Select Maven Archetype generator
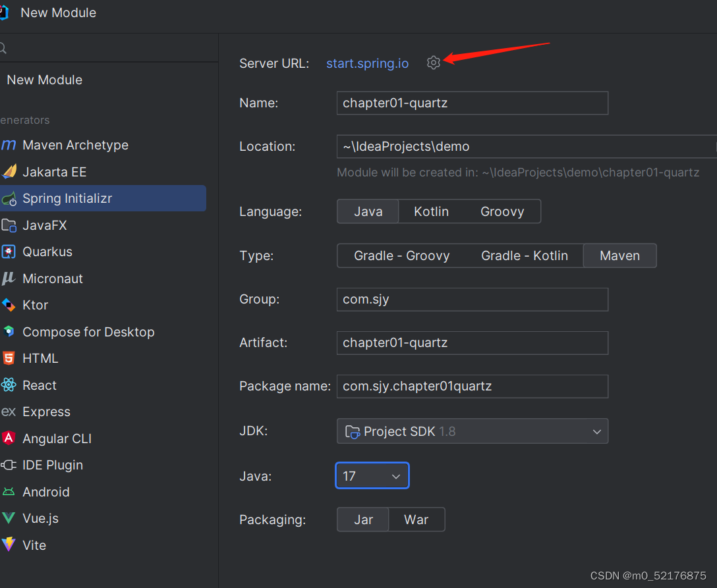The width and height of the screenshot is (717, 588). point(103,146)
